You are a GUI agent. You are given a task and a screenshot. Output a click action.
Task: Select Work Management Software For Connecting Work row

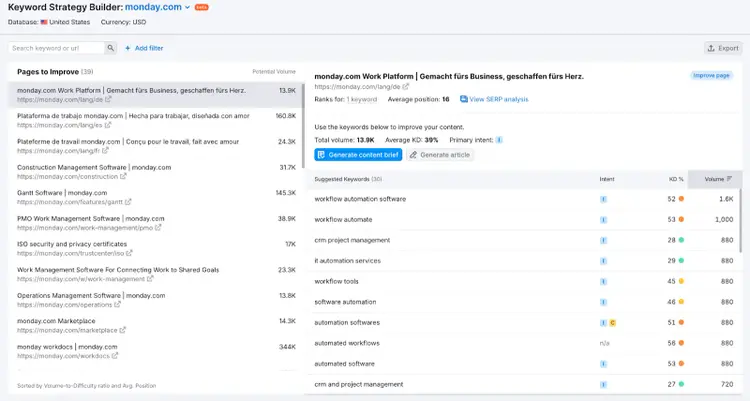click(156, 274)
